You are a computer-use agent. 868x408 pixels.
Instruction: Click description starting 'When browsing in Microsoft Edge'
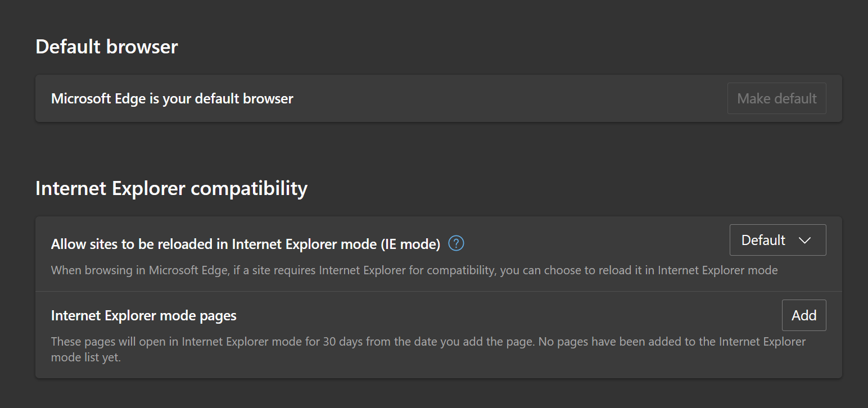click(414, 270)
